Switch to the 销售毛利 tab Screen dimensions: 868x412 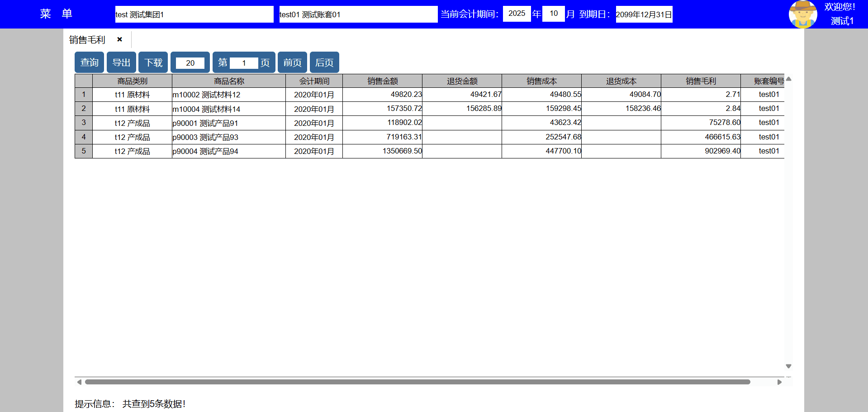87,40
